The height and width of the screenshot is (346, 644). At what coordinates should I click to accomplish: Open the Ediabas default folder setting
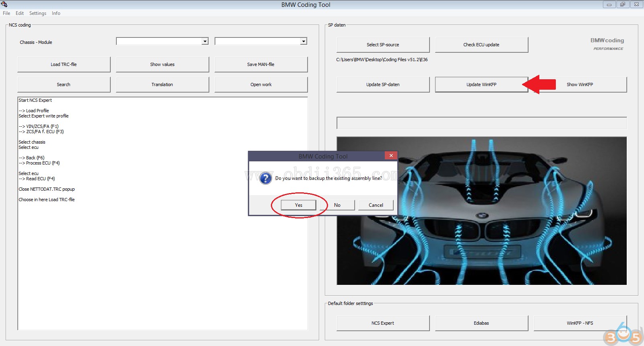point(481,323)
